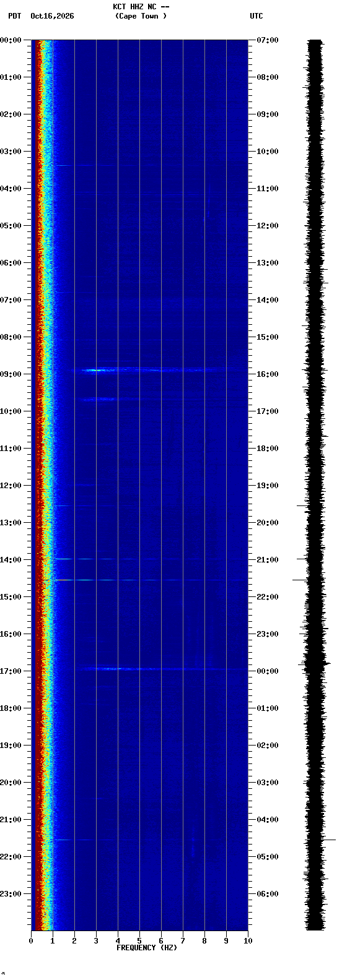
Task: Click the UTC time label '00:00'
Action: pos(268,671)
